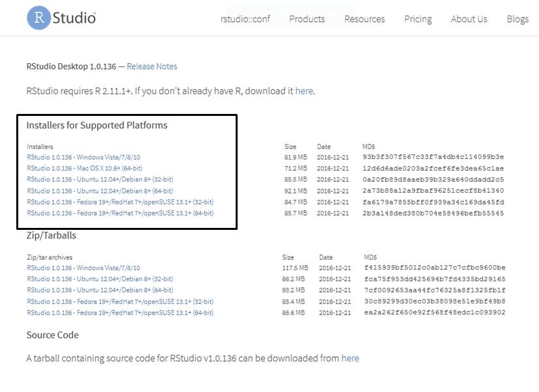Screen dimensions: 539x392
Task: Download the Windows Vista/7/8/10 zip archive
Action: (x=83, y=268)
